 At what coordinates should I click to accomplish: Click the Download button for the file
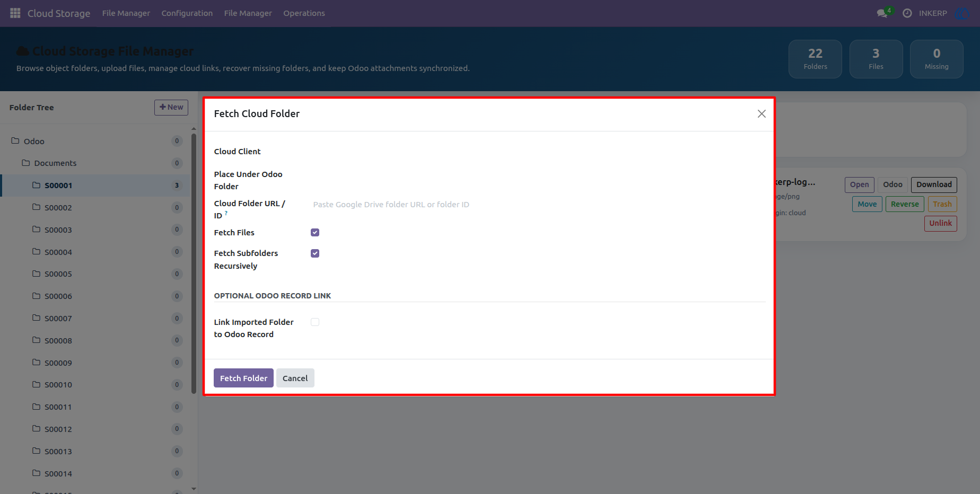(x=934, y=184)
